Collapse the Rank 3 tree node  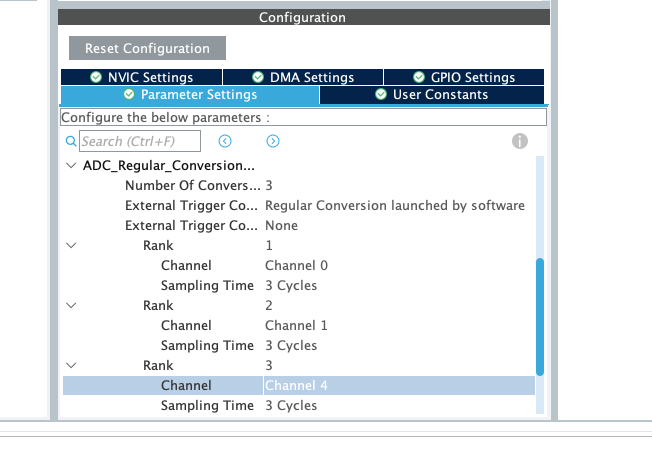point(70,366)
